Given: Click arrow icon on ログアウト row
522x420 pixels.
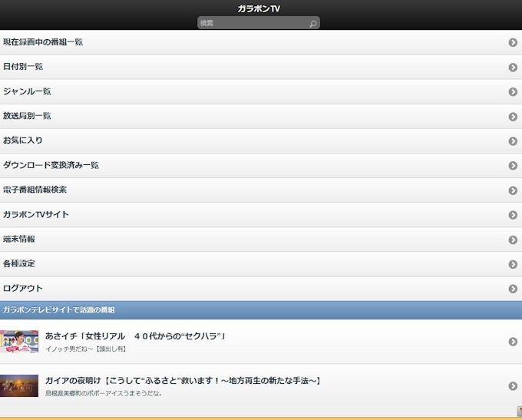Looking at the screenshot, I should 513,289.
